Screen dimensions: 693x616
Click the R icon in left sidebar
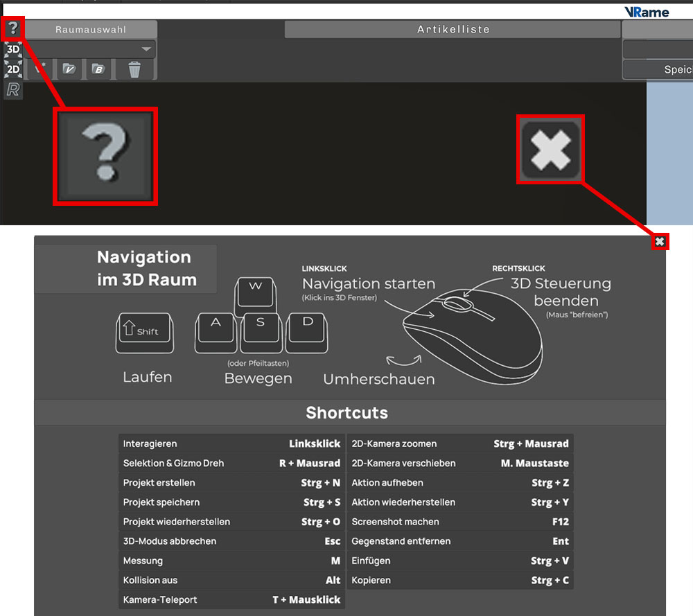click(13, 89)
